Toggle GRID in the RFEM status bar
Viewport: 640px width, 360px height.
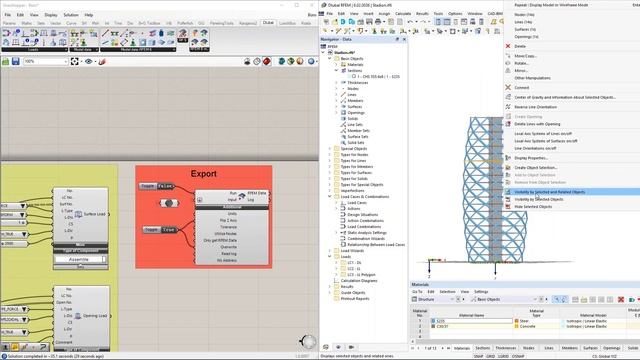491,356
